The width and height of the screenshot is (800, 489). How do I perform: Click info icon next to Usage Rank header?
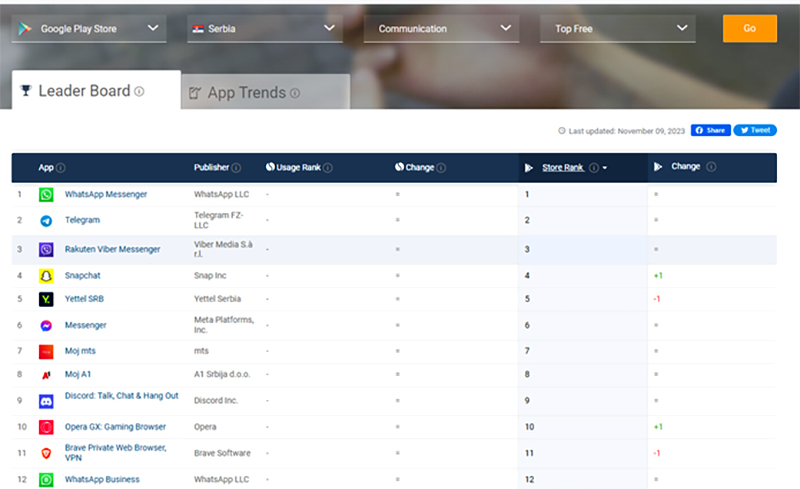[328, 168]
